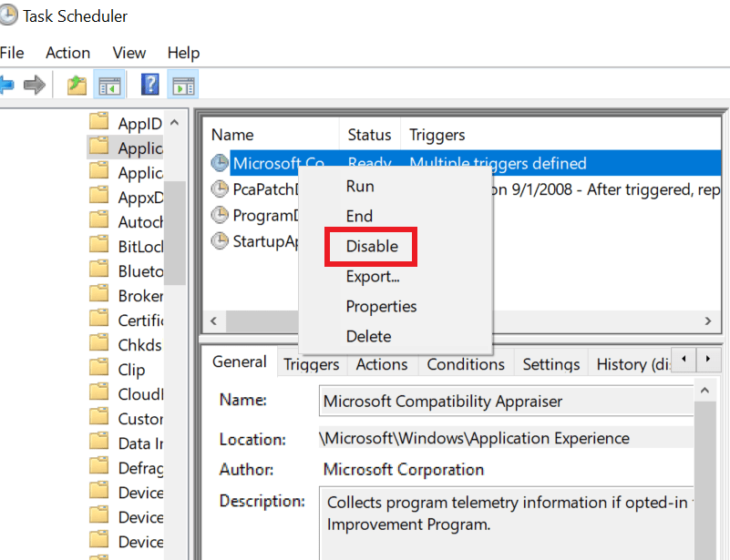Toggle the console tree visibility toolbar icon

[x=110, y=84]
